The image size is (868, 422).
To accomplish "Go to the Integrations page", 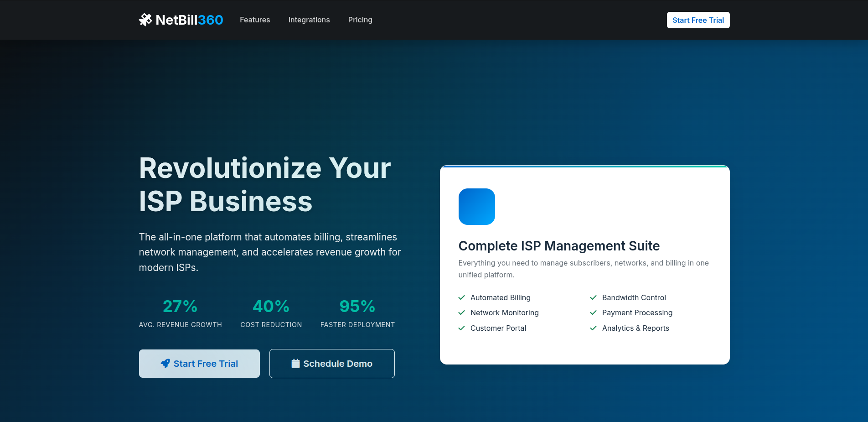I will coord(309,20).
